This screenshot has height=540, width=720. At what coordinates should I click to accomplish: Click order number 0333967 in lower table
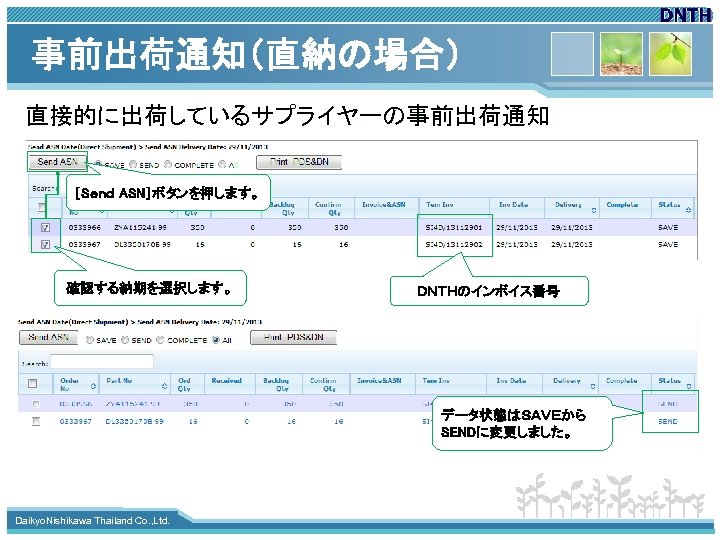[x=75, y=421]
